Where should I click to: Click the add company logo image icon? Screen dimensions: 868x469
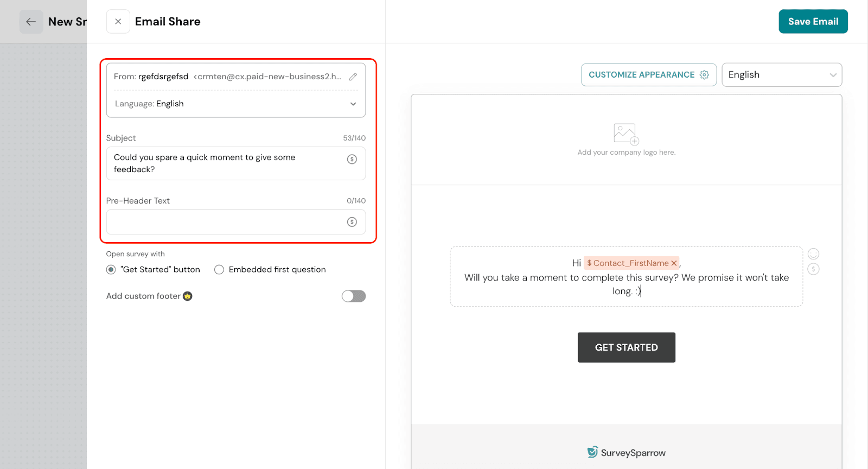pos(626,134)
